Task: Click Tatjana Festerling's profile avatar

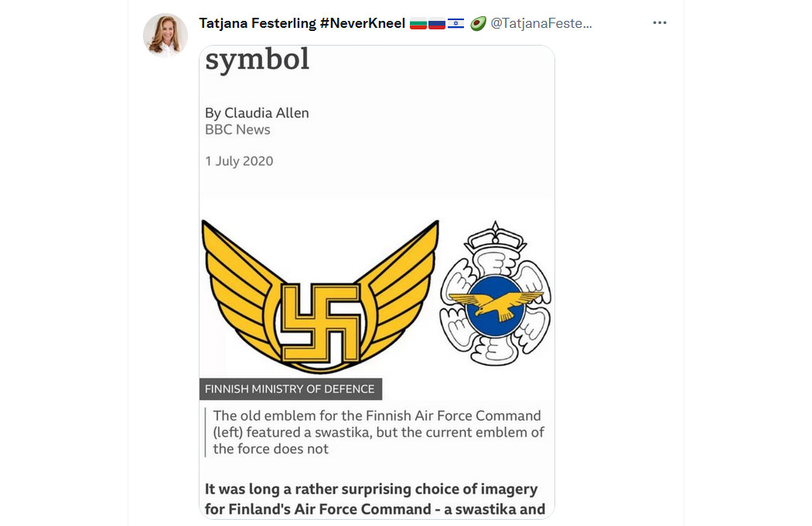Action: click(x=165, y=35)
